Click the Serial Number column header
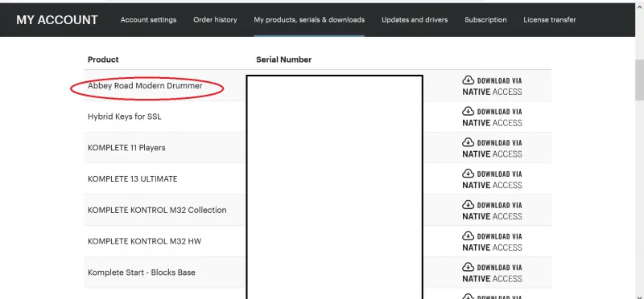 [284, 59]
